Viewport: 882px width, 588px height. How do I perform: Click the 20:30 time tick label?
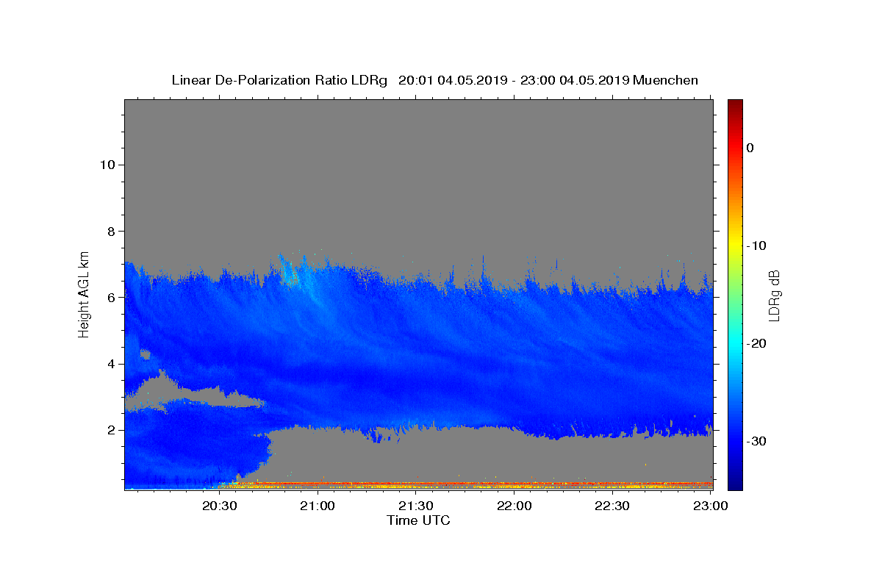[x=219, y=506]
